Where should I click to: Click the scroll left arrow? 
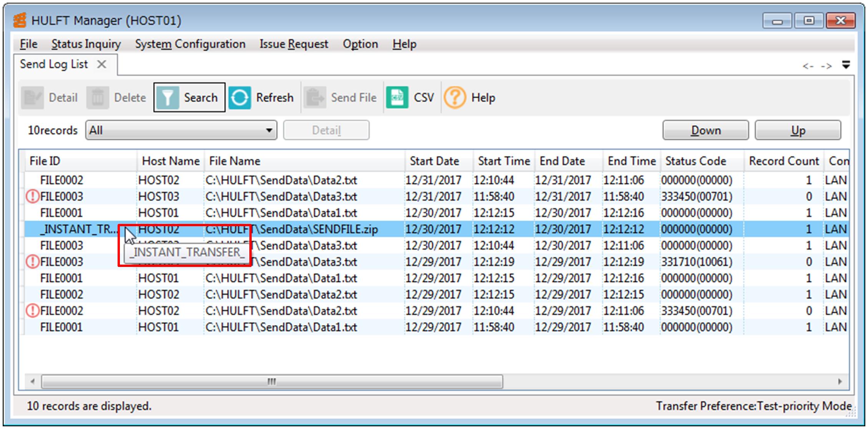[33, 382]
